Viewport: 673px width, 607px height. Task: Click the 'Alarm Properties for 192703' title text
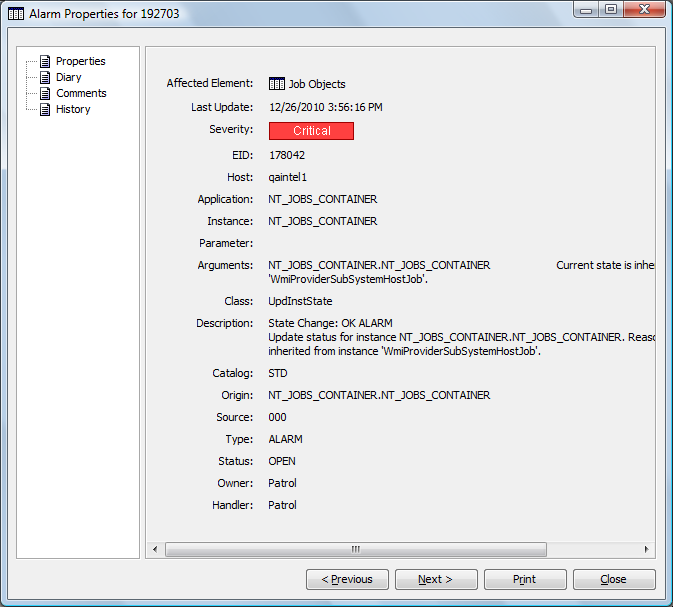[104, 14]
